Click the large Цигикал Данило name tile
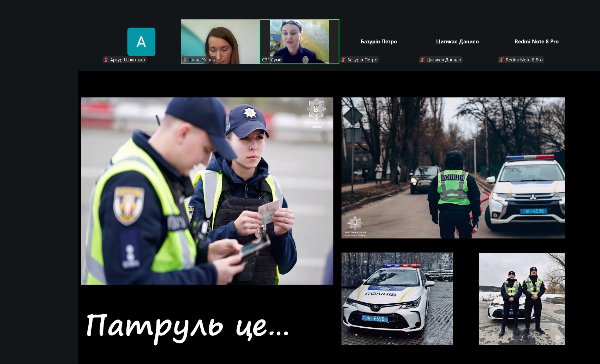This screenshot has width=600, height=364. pos(457,42)
